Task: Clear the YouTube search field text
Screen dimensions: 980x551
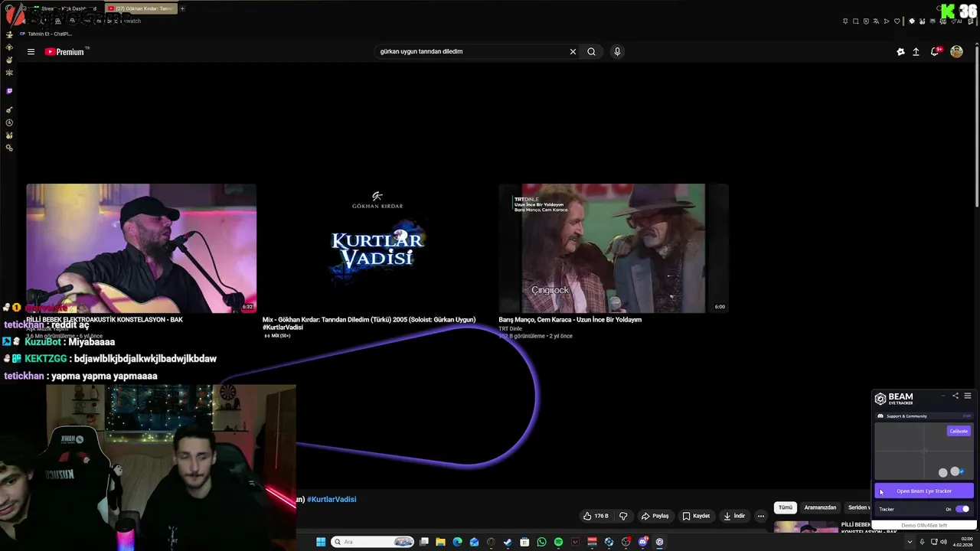Action: 573,51
